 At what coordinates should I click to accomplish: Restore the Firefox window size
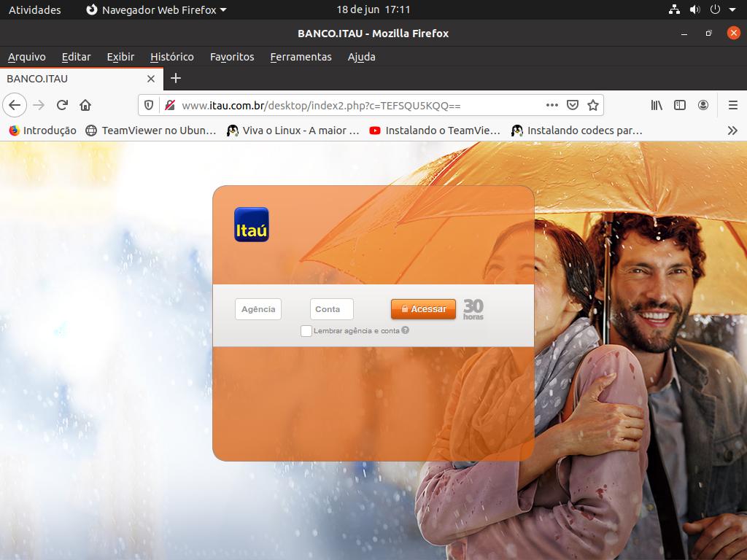click(x=709, y=34)
